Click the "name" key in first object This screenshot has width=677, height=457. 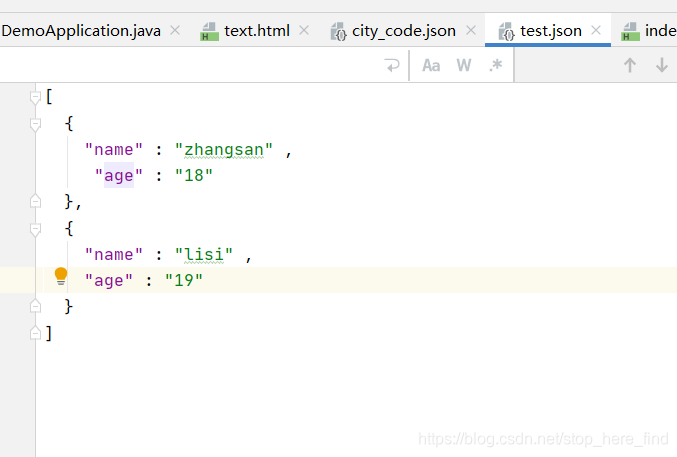pyautogui.click(x=114, y=150)
